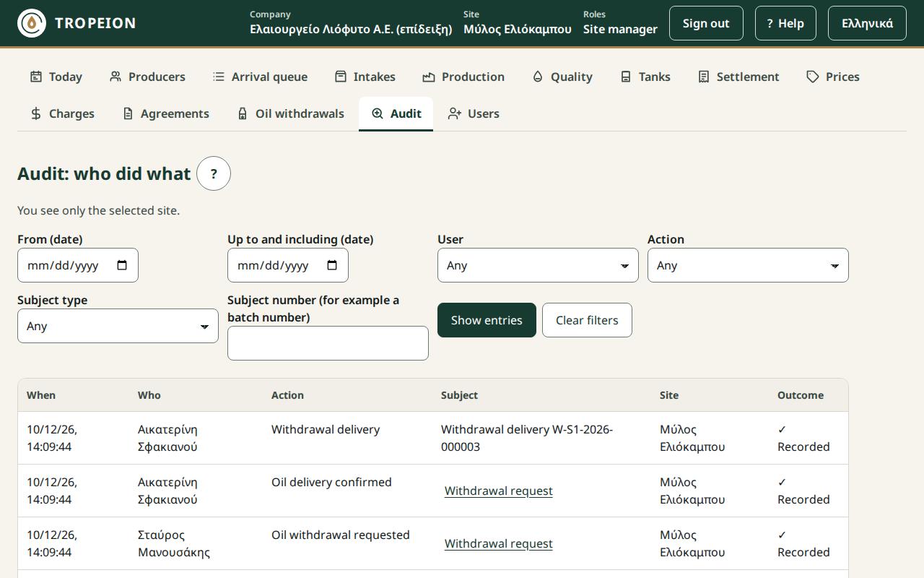
Task: Open the Agreements tab
Action: point(165,113)
